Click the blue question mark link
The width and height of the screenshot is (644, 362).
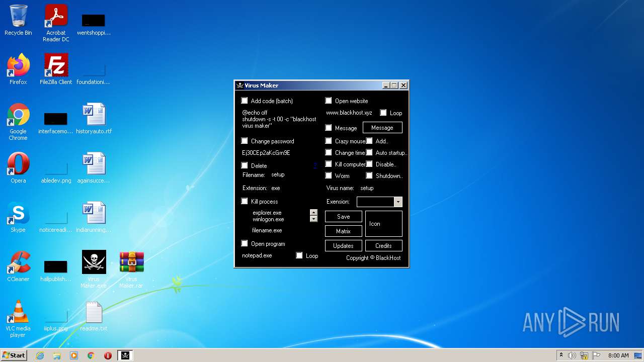[315, 166]
